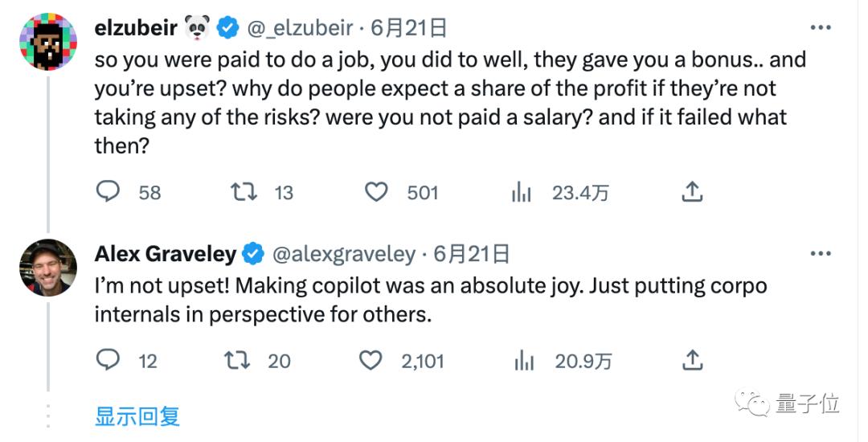Share Alex Graveley's tweet
This screenshot has width=868, height=442.
692,361
